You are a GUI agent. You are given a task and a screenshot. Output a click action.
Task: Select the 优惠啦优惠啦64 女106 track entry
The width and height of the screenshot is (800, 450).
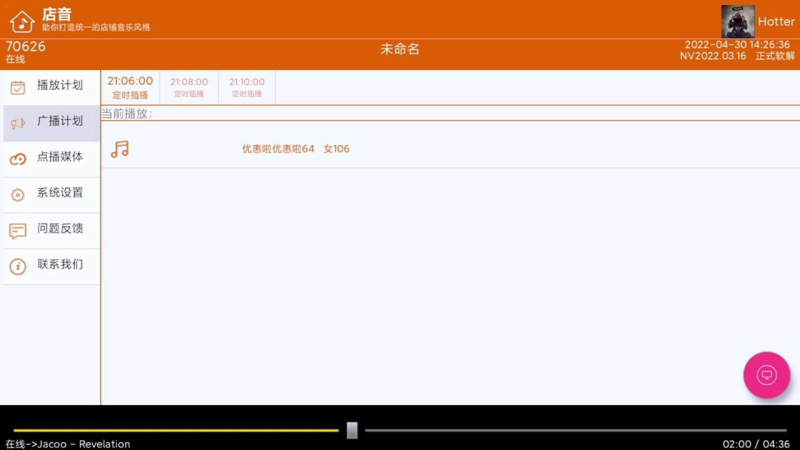[x=295, y=149]
